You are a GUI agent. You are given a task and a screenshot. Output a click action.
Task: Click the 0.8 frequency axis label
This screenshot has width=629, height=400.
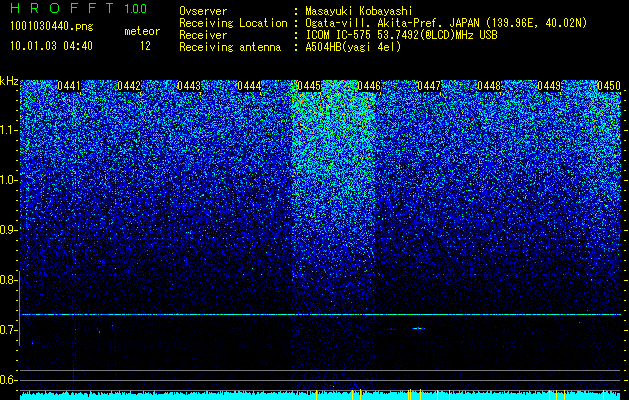[x=8, y=280]
